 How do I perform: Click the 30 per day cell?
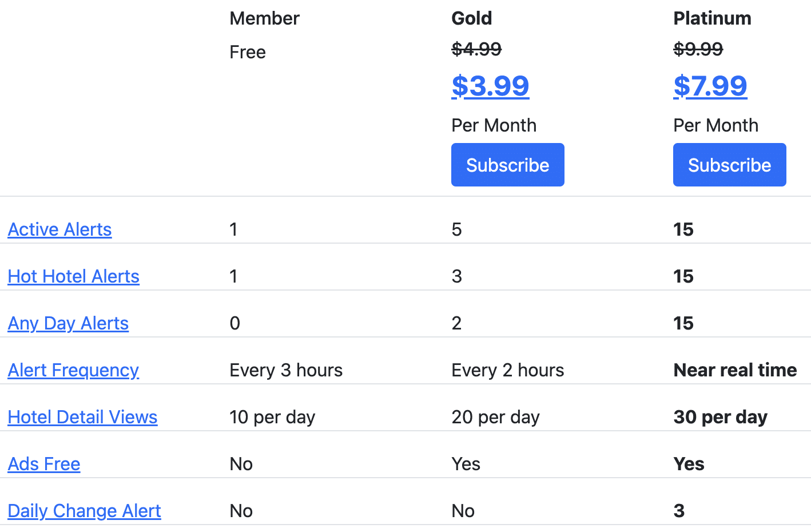(x=720, y=417)
